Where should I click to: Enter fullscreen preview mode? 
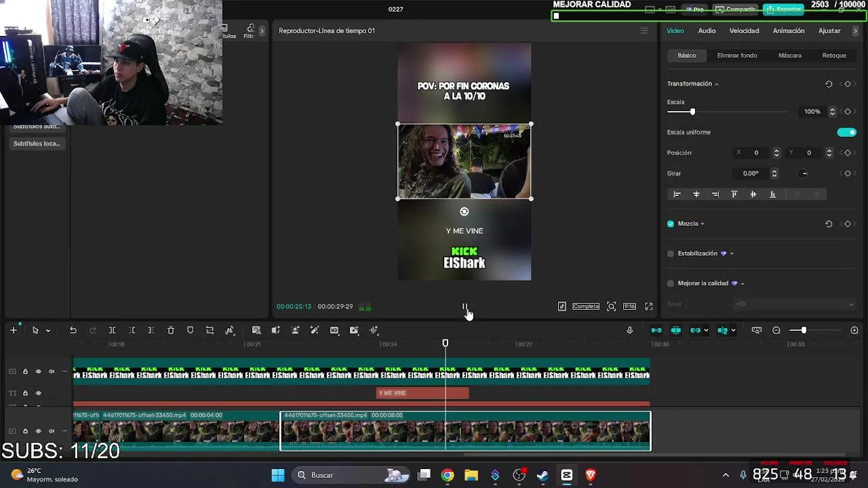(649, 306)
